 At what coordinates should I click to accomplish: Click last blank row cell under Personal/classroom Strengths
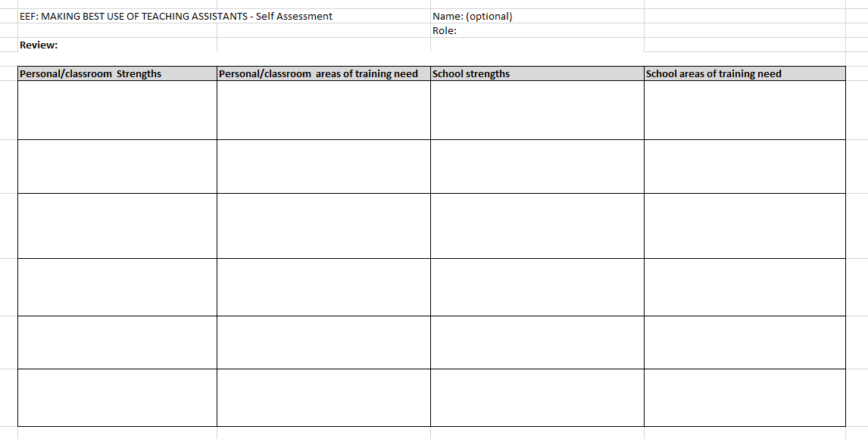coord(117,397)
